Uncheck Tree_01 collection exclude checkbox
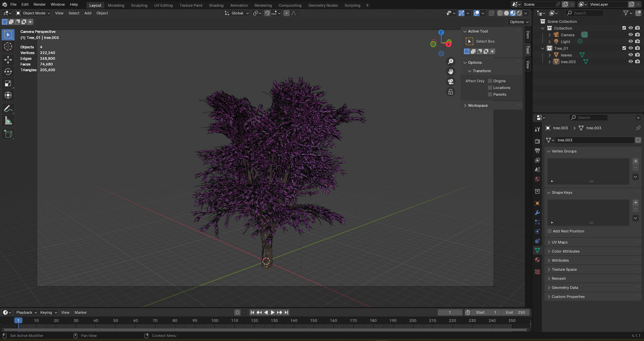644x341 pixels. point(624,48)
